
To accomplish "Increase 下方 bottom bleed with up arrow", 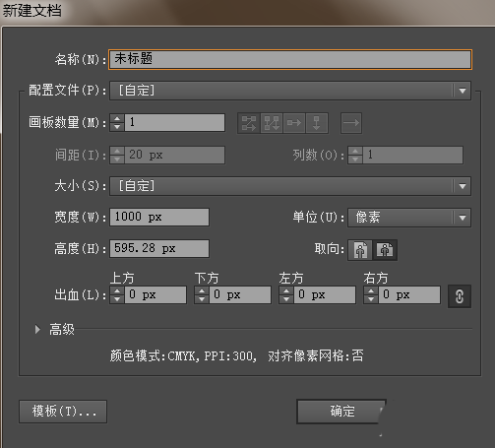I will point(202,290).
